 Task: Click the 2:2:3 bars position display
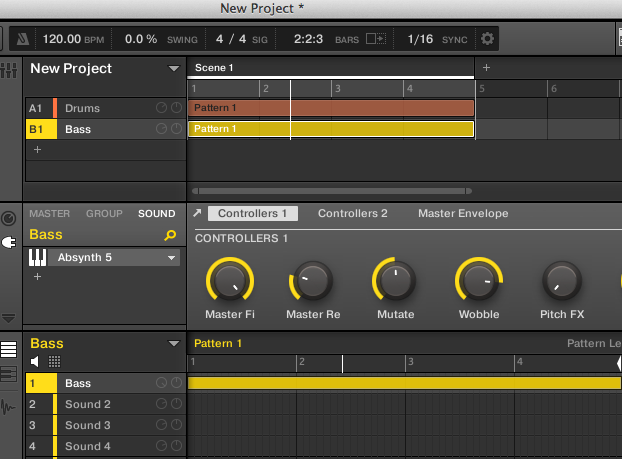tap(308, 39)
